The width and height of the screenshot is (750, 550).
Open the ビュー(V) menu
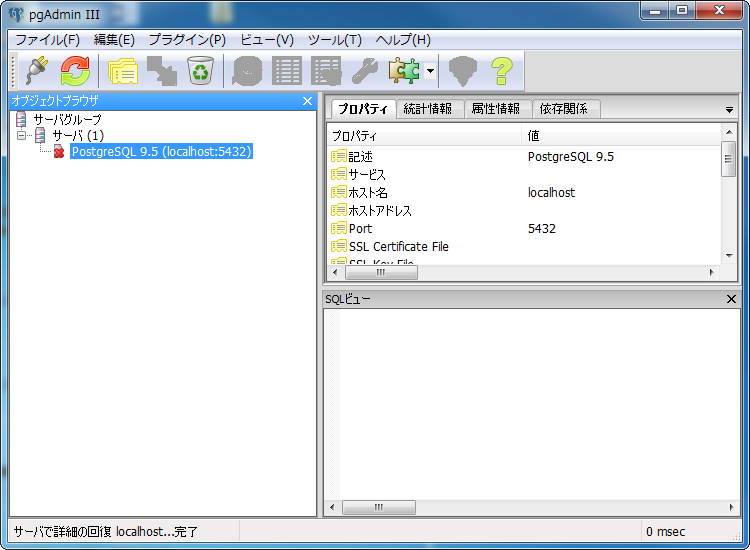pos(267,40)
